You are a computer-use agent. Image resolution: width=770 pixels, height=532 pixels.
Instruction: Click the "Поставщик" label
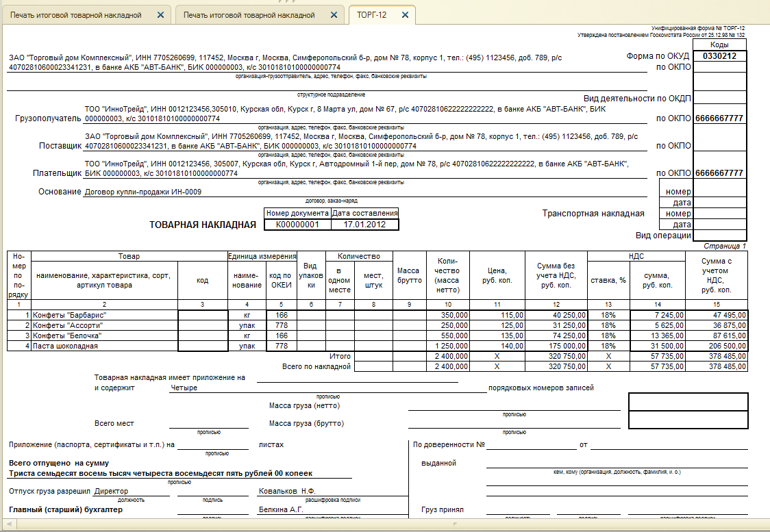pos(60,146)
